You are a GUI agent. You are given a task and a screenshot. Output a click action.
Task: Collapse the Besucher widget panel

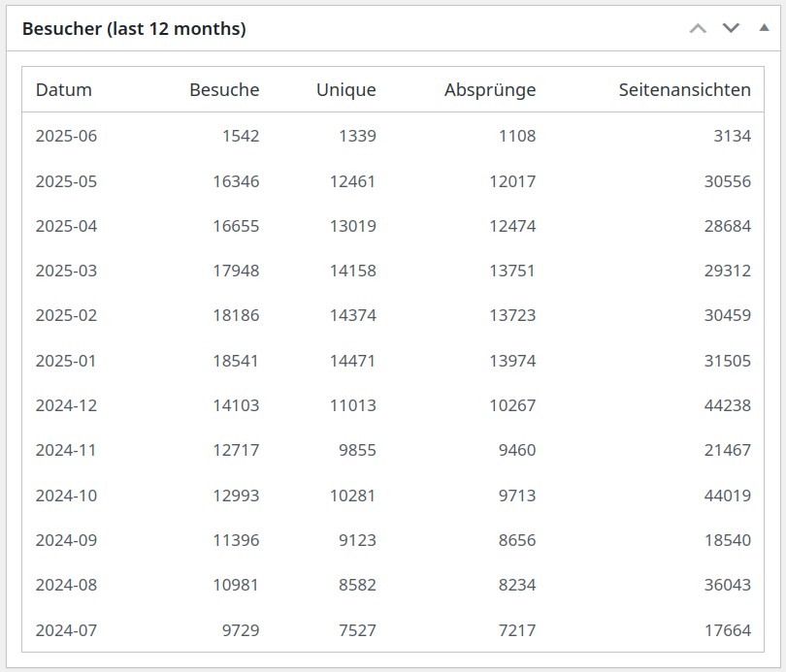click(764, 28)
